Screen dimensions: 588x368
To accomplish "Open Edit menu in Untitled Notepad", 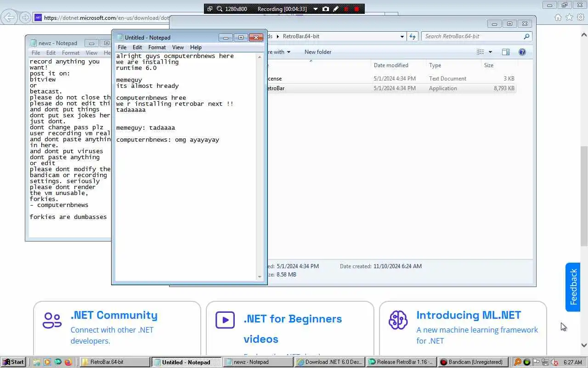I will pyautogui.click(x=137, y=47).
